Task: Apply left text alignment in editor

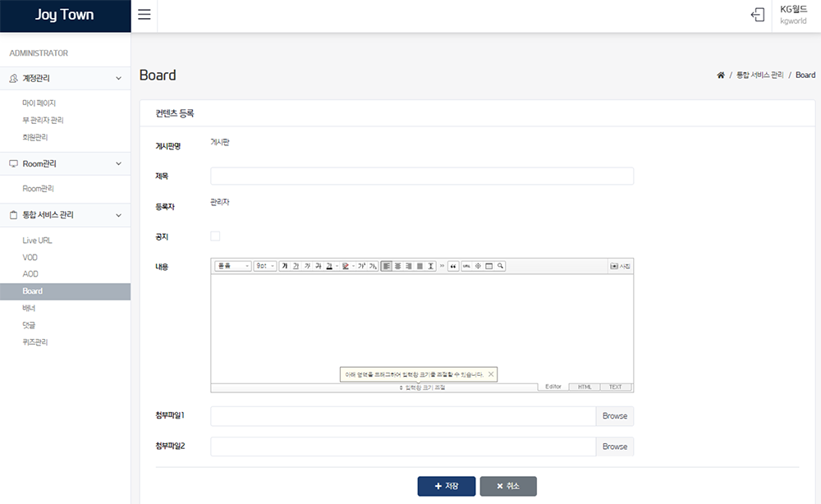Action: [x=387, y=266]
